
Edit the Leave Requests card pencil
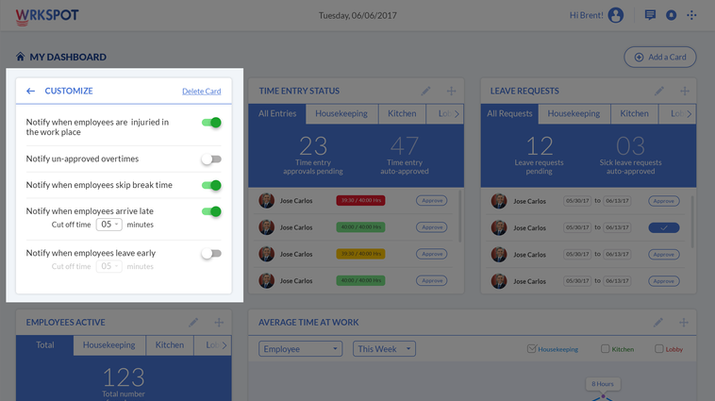click(x=659, y=91)
